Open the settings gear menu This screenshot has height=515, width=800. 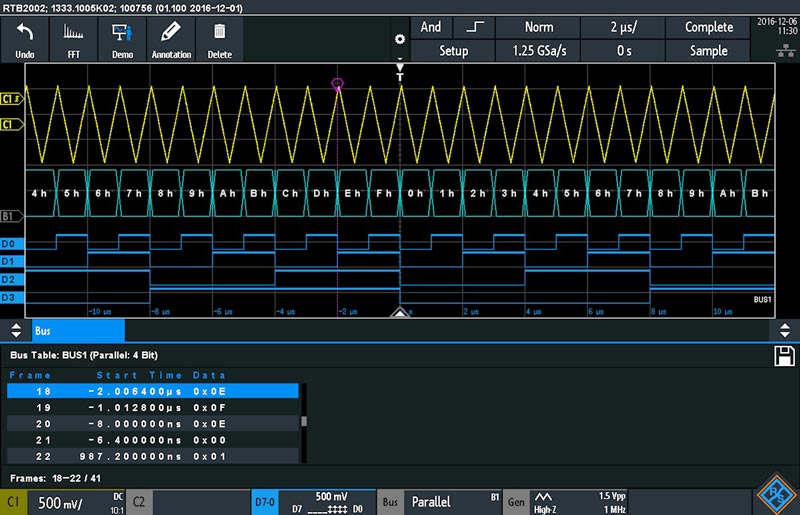[x=400, y=39]
